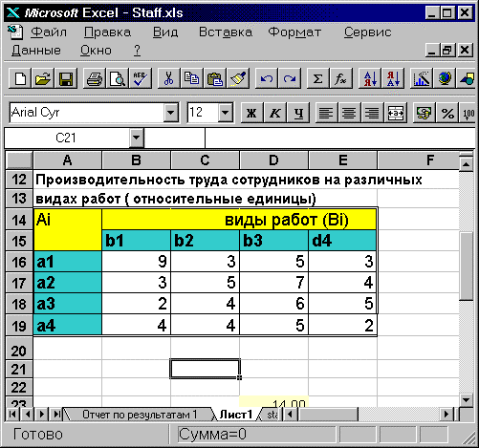The image size is (479, 448).
Task: Cut selection with scissors icon
Action: tap(168, 78)
